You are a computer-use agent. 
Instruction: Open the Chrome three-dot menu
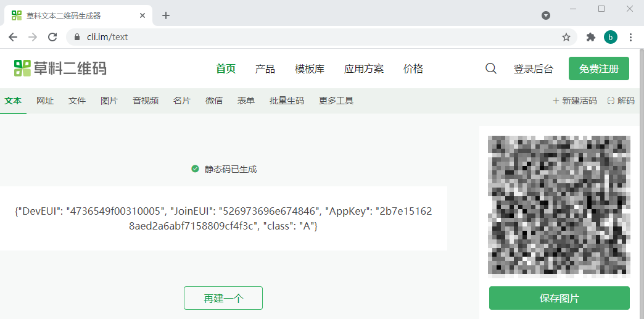click(x=630, y=37)
